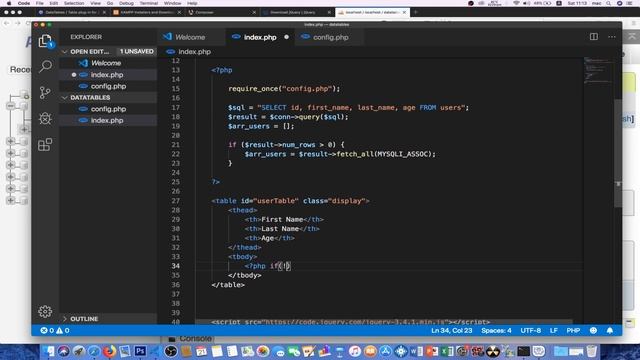
Task: Select the DataTables browser tab
Action: (72, 12)
